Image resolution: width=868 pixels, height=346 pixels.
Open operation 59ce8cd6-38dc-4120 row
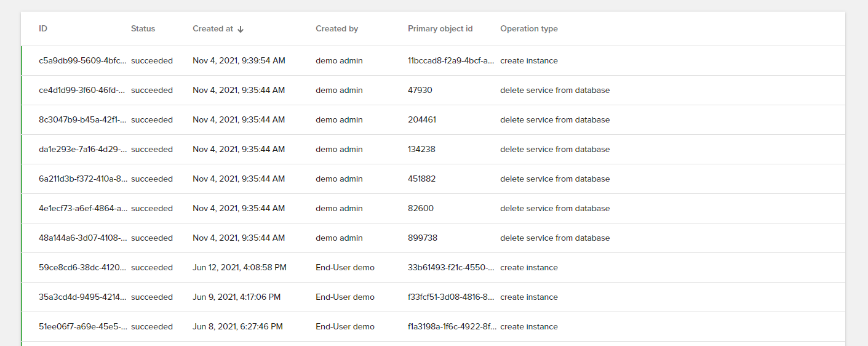pyautogui.click(x=83, y=268)
